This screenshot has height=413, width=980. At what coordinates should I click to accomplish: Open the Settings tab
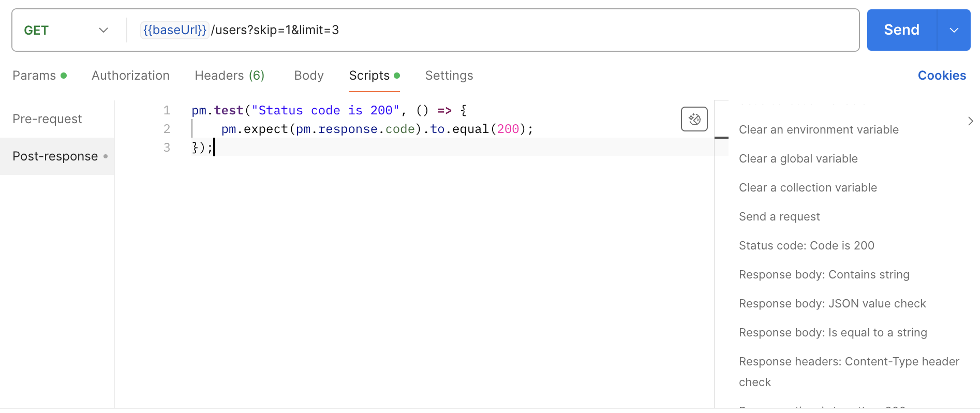pos(449,76)
